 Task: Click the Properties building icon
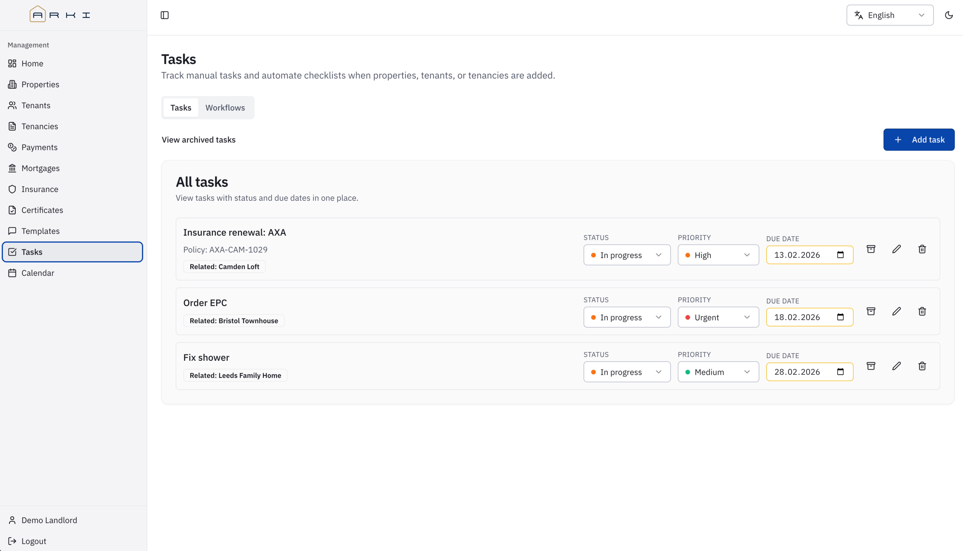tap(12, 84)
